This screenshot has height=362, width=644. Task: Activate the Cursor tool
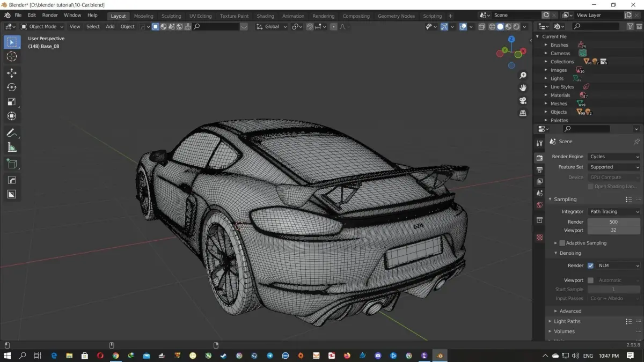(12, 57)
